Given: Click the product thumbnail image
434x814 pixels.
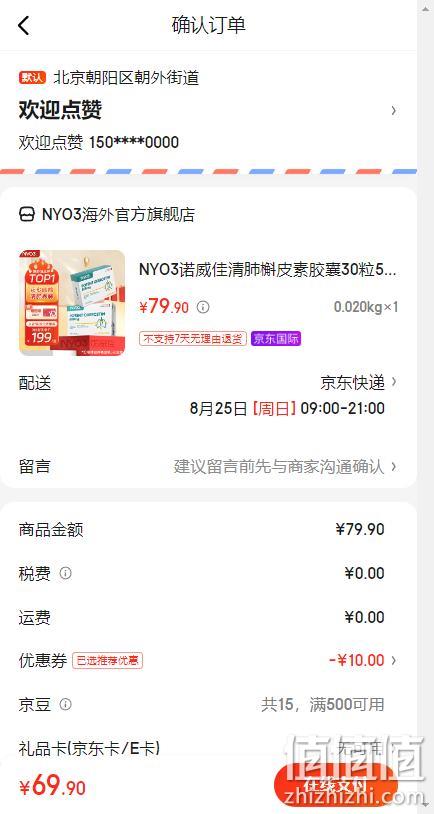Looking at the screenshot, I should click(x=72, y=303).
